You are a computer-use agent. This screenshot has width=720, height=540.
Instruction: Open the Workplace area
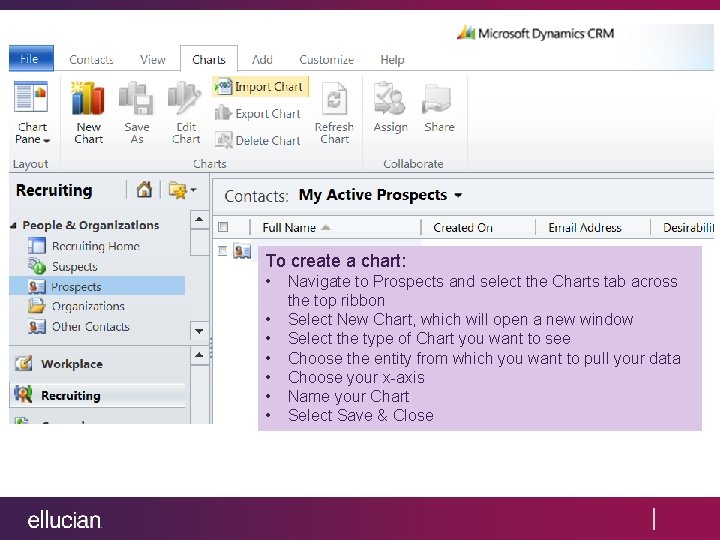[97, 364]
